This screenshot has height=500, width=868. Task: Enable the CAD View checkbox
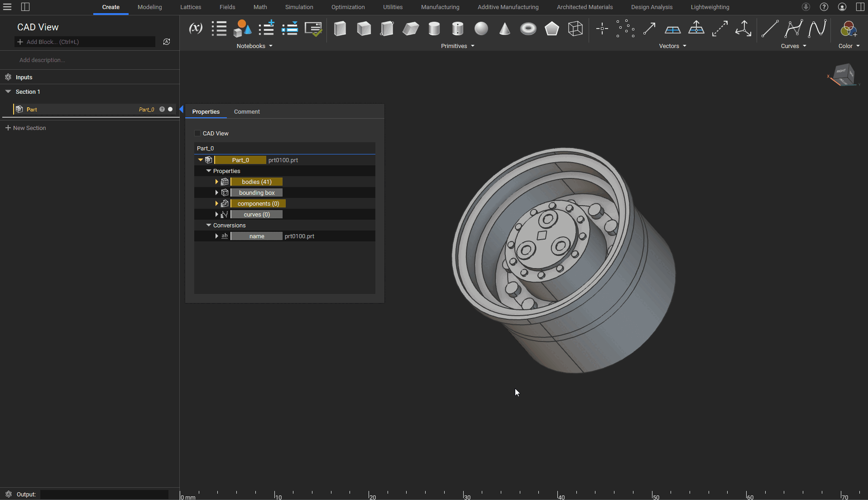[197, 133]
